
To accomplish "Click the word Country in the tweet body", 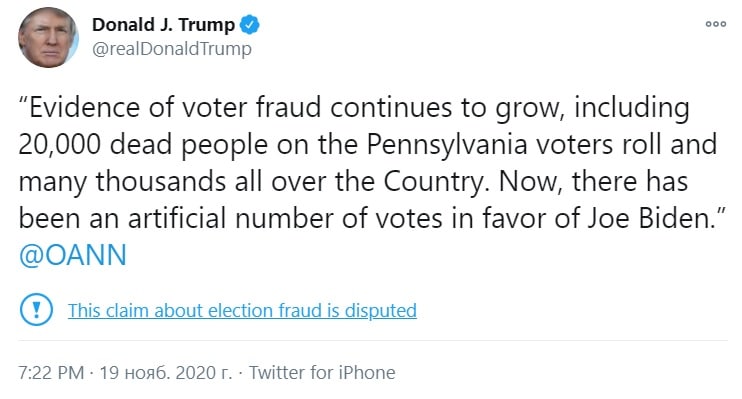I will click(433, 182).
